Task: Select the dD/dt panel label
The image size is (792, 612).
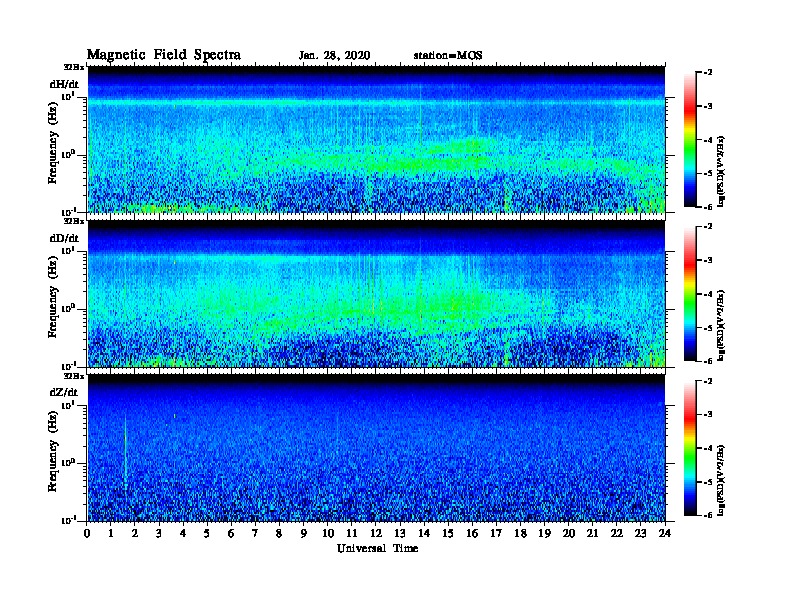Action: 64,238
